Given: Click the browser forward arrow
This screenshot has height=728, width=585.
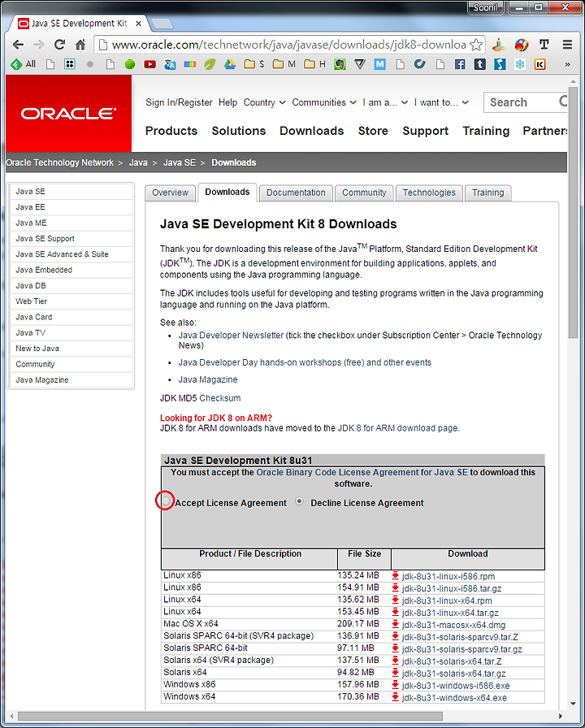Looking at the screenshot, I should [x=38, y=45].
